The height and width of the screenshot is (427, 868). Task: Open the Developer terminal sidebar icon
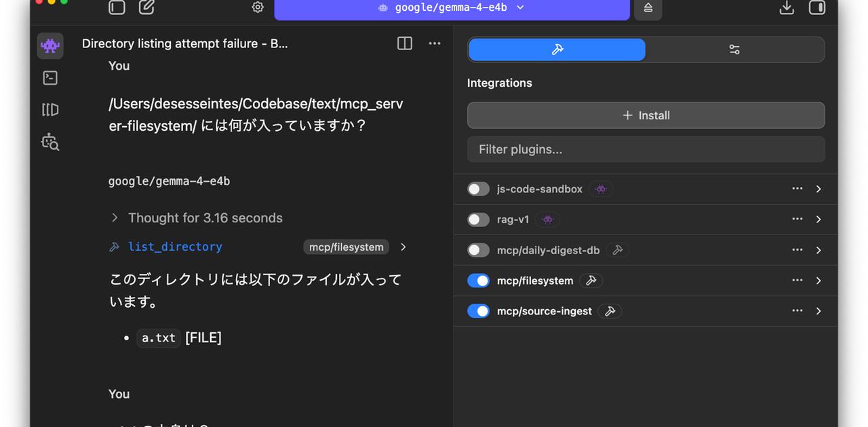50,78
